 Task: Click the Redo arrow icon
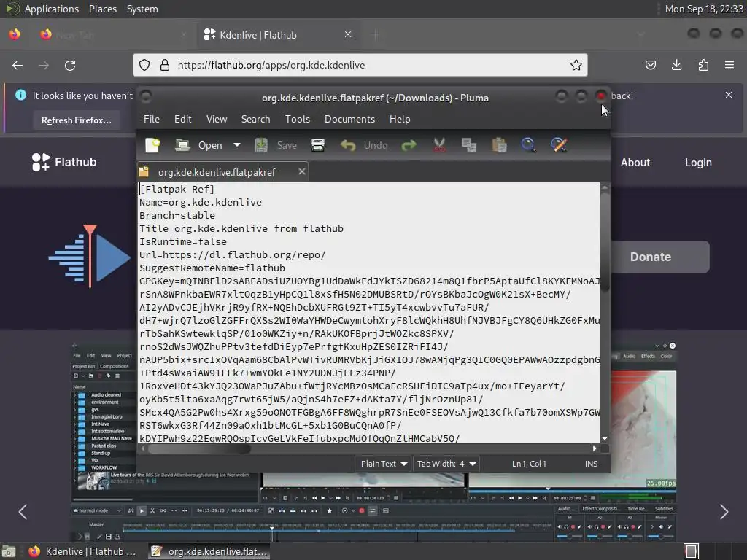click(x=409, y=145)
